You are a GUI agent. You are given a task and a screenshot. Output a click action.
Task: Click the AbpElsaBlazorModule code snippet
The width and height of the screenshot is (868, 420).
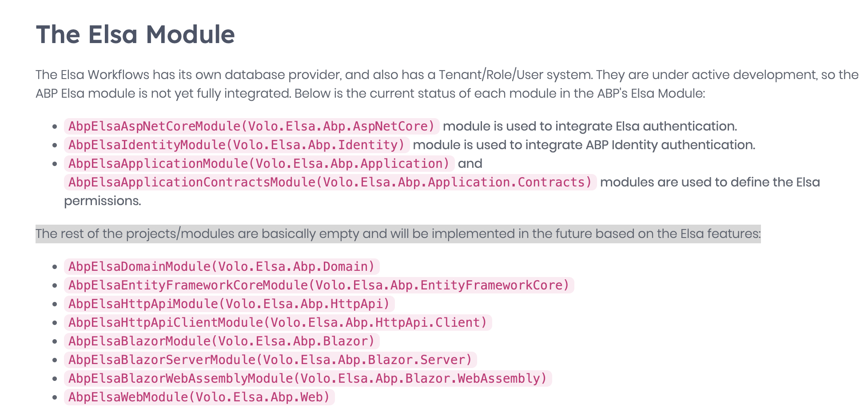point(222,341)
